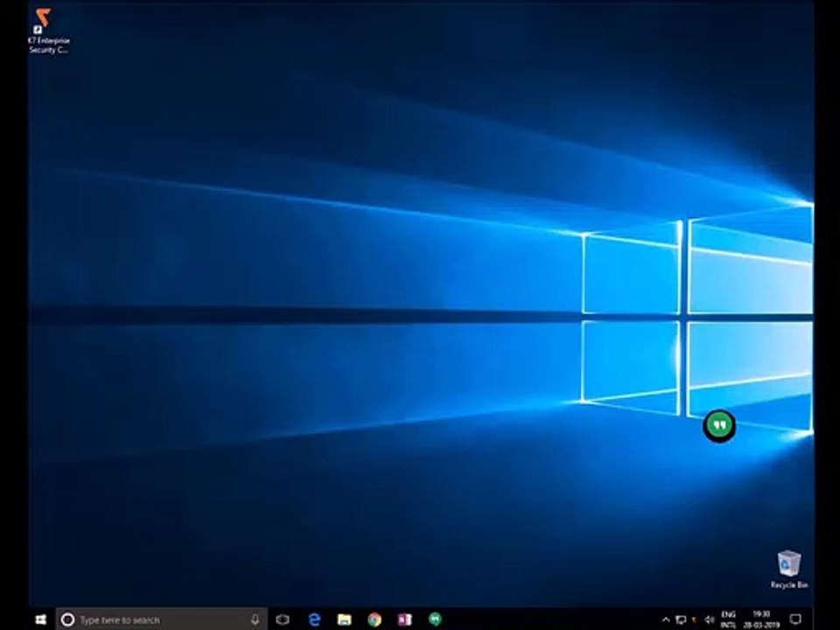Screen dimensions: 840x630
Task: Open Task View from the taskbar
Action: pos(283,619)
